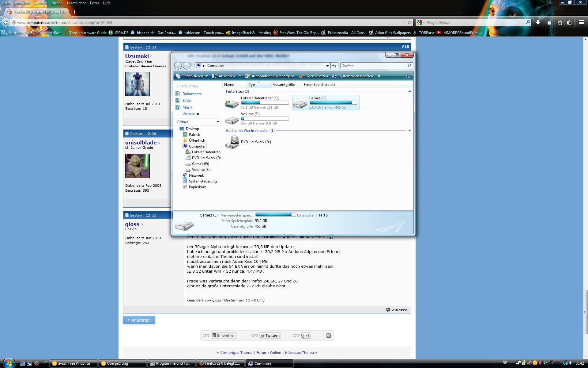Toggle the Empfehlen Facebook switch
The height and width of the screenshot is (368, 588).
[x=206, y=335]
